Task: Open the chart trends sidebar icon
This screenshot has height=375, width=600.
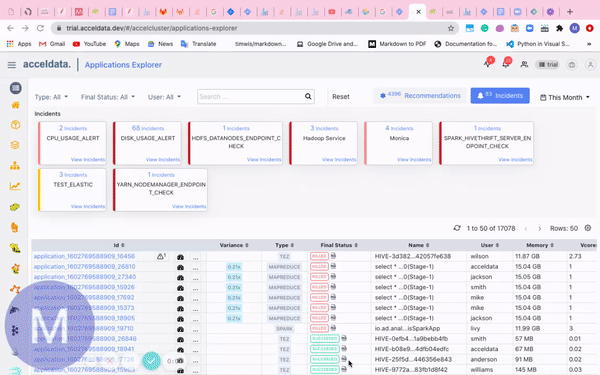Action: (x=15, y=186)
